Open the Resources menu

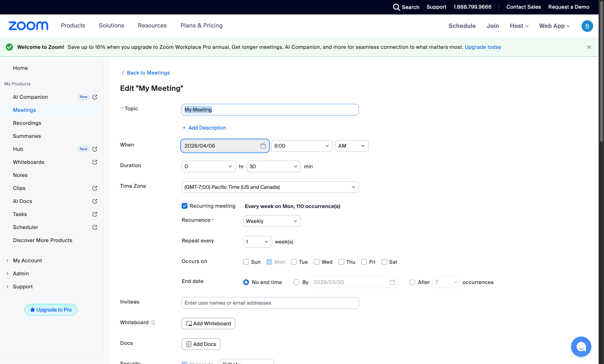point(152,26)
